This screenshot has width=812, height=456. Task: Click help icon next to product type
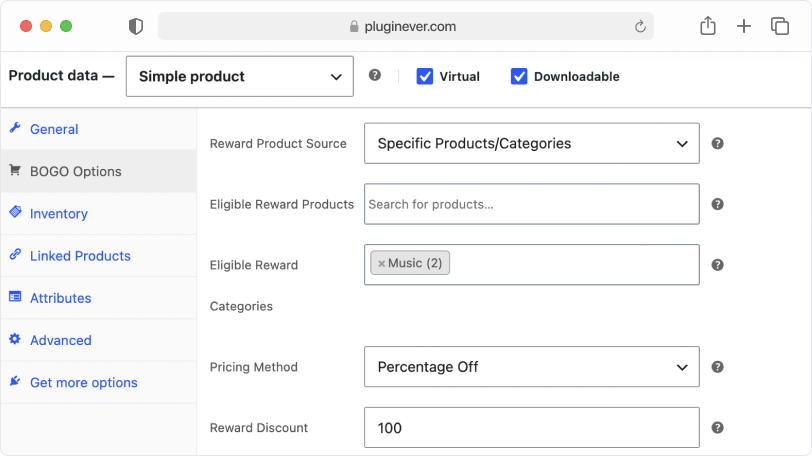point(375,75)
